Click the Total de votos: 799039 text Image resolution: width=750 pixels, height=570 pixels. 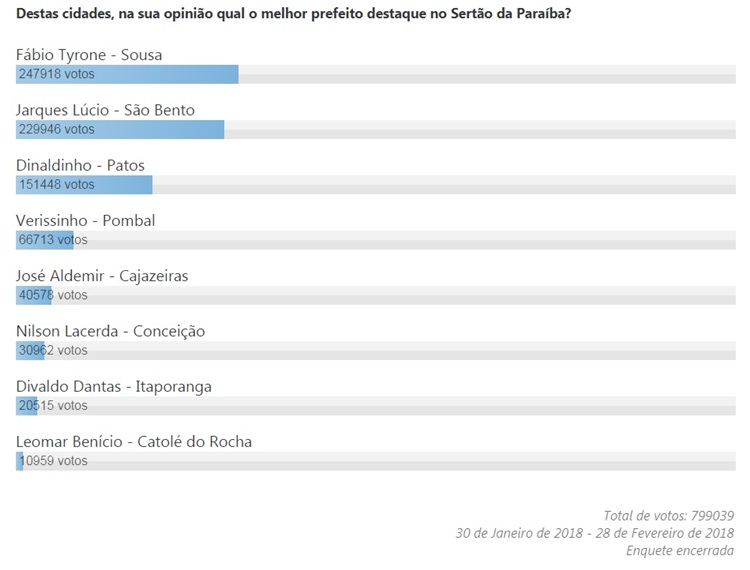669,515
